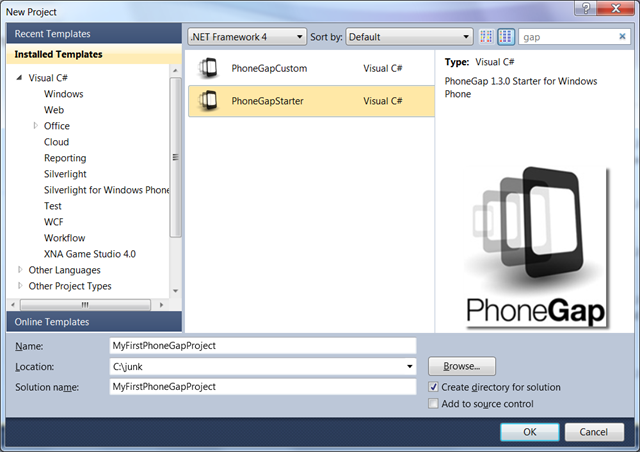
Task: Expand the Office tree node
Action: 35,125
